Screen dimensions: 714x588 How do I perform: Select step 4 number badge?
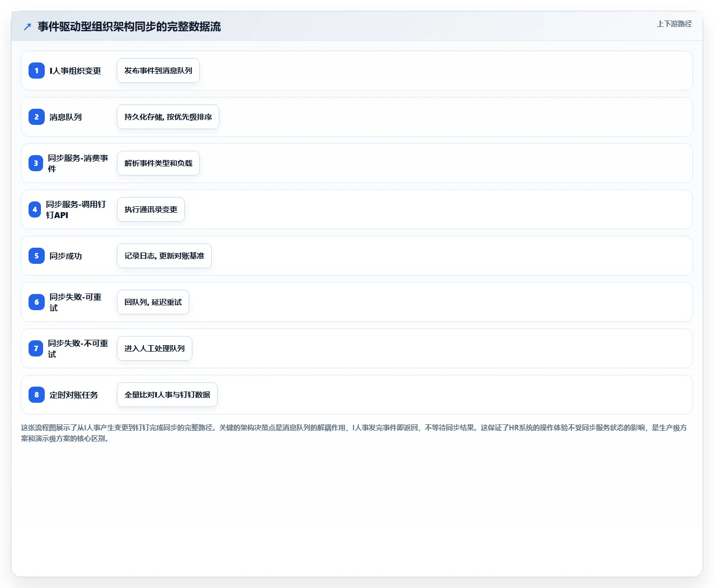[34, 209]
